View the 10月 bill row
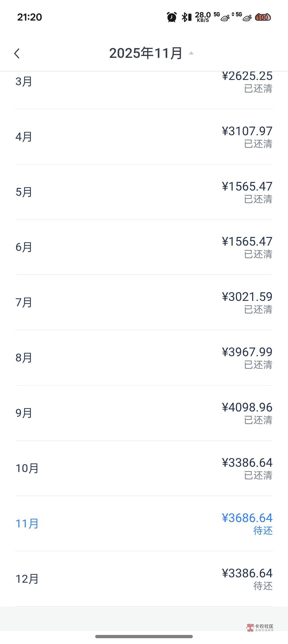The image size is (288, 644). (x=144, y=468)
